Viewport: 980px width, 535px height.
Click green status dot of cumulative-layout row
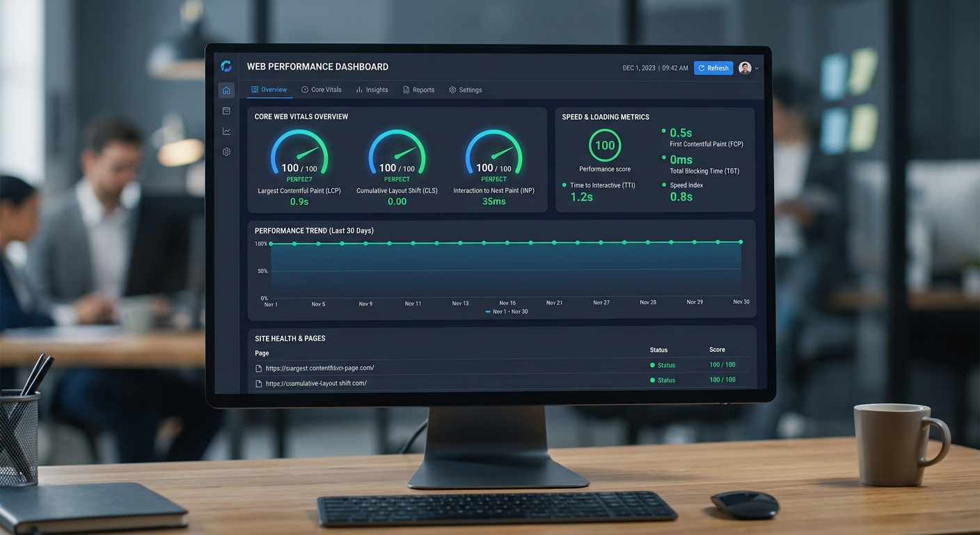pos(652,380)
